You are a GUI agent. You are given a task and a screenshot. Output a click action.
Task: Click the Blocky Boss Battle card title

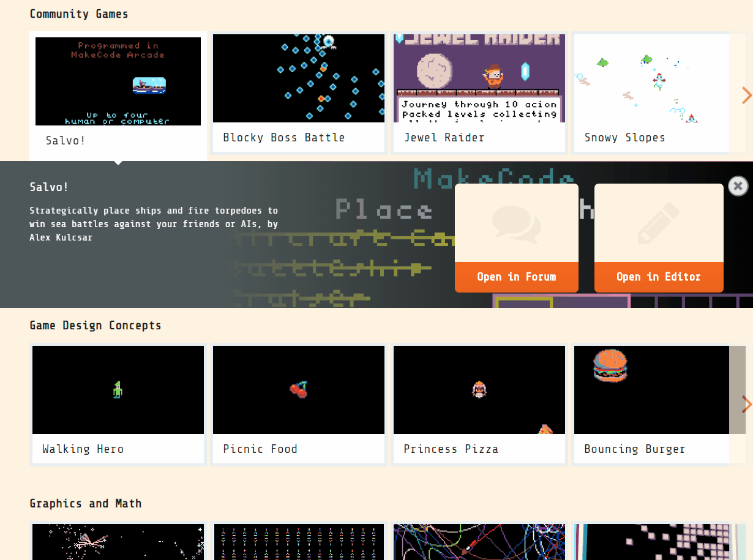pos(284,138)
